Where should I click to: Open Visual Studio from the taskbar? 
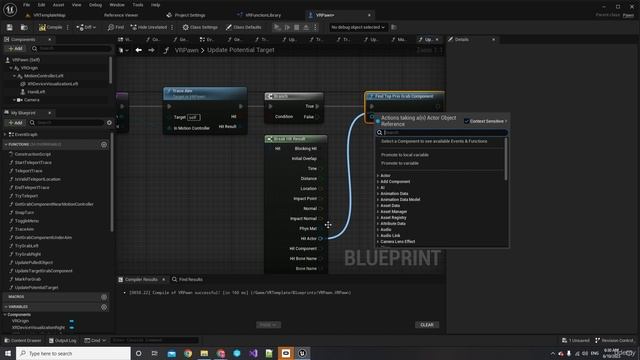253,353
